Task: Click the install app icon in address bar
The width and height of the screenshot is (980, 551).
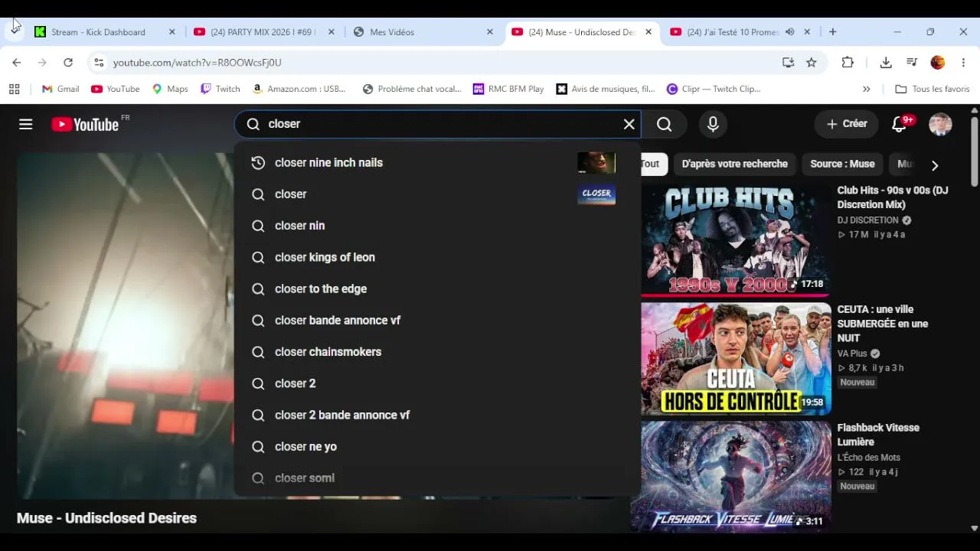Action: (x=788, y=63)
